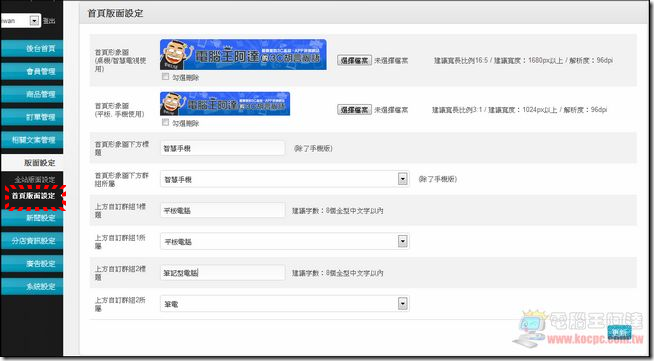Tick 勾選刪除 under the tablet banner
The image size is (654, 361).
[166, 122]
